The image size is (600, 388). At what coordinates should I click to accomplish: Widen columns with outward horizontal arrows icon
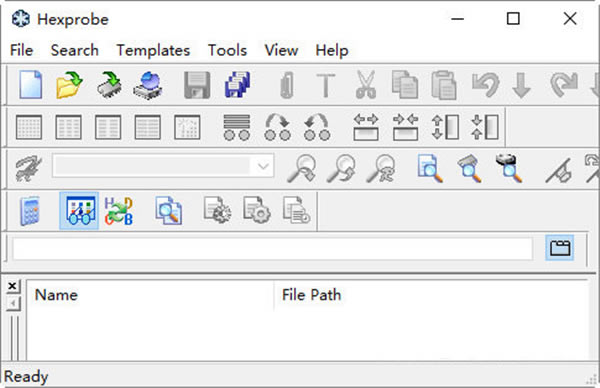tap(366, 127)
